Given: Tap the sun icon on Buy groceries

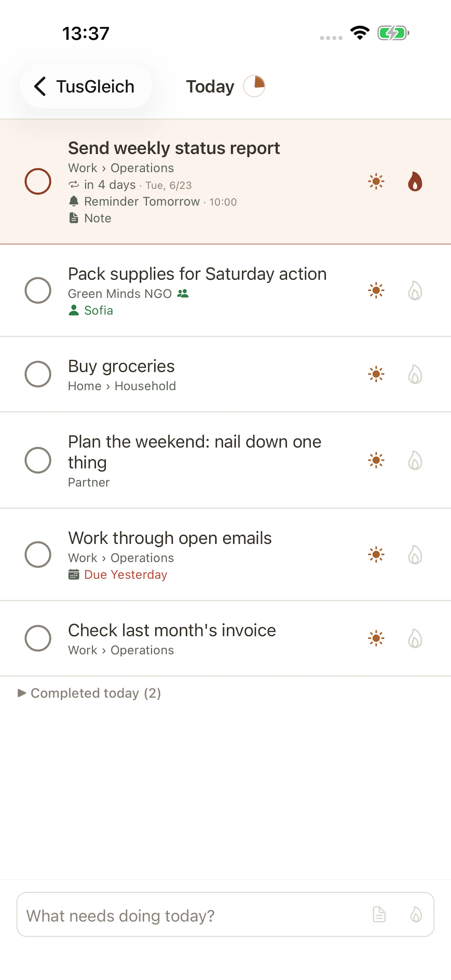Looking at the screenshot, I should pos(376,374).
